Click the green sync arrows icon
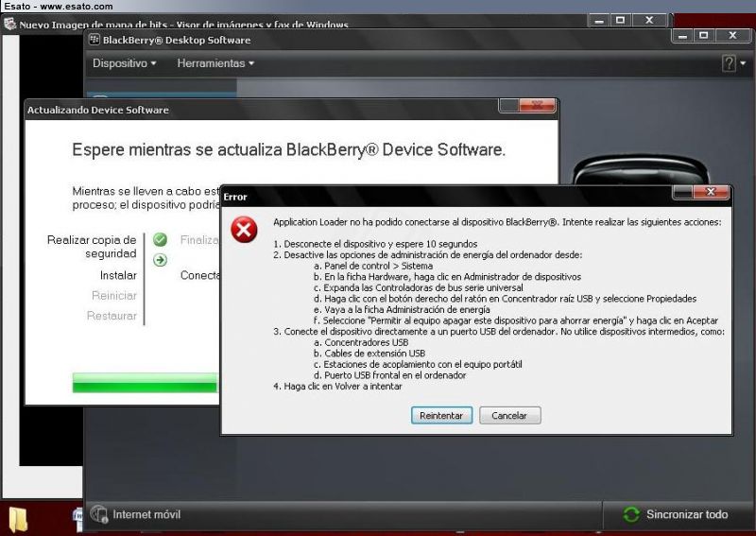Viewport: 756px width, 536px height. tap(631, 515)
